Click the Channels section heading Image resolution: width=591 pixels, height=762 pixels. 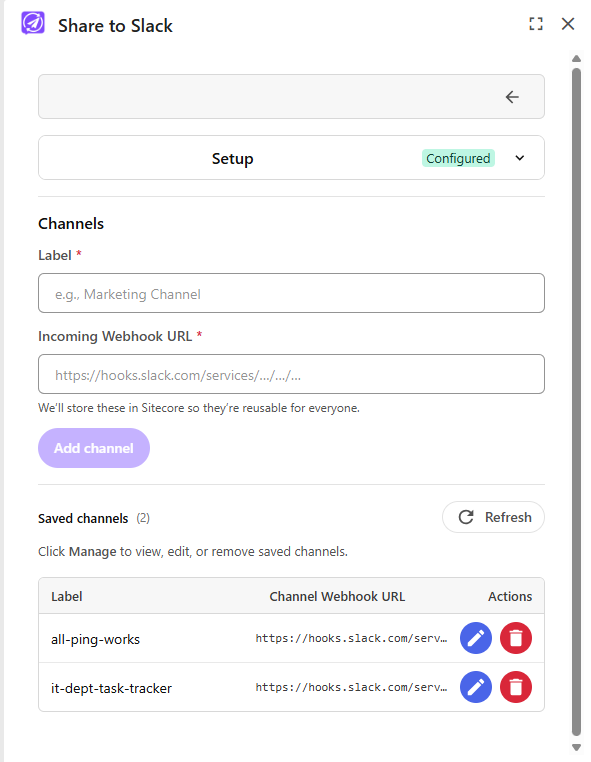tap(71, 224)
